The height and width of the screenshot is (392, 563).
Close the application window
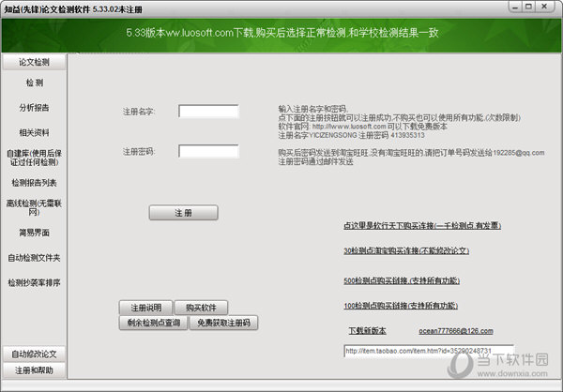click(x=544, y=7)
